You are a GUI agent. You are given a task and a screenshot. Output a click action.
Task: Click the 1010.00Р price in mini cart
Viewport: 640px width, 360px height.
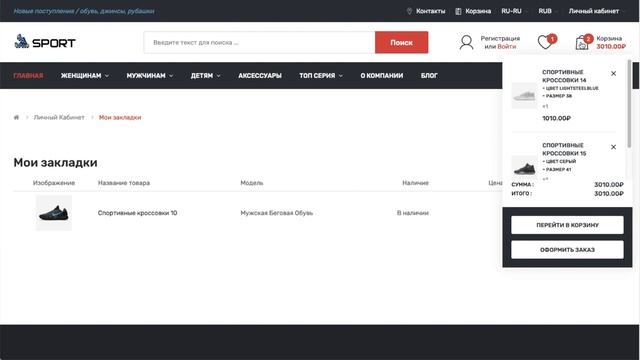[556, 118]
